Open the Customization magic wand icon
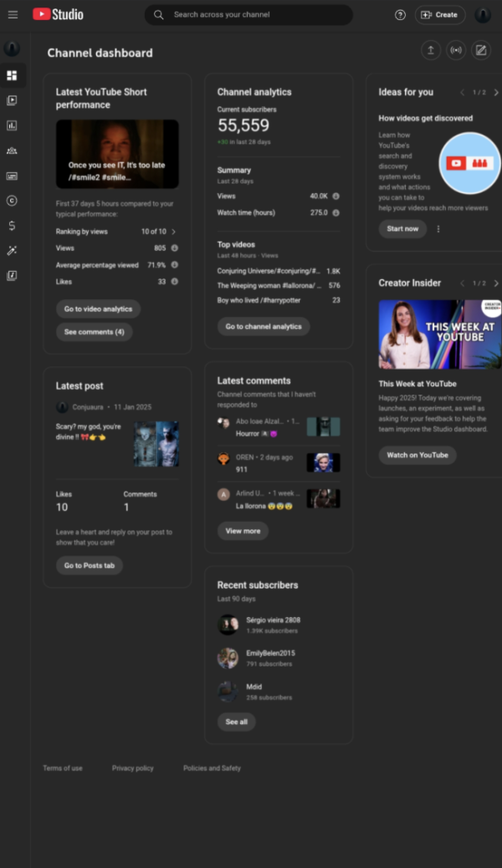The image size is (502, 868). pyautogui.click(x=12, y=250)
